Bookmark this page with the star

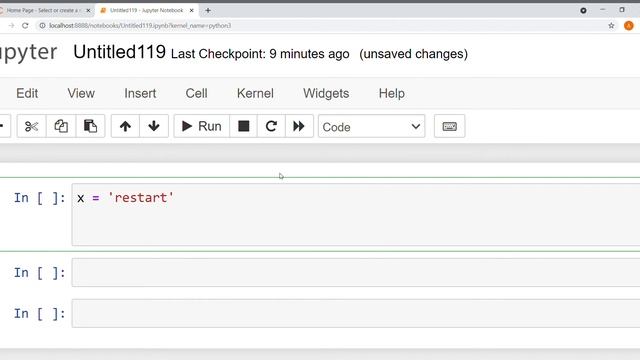point(611,25)
